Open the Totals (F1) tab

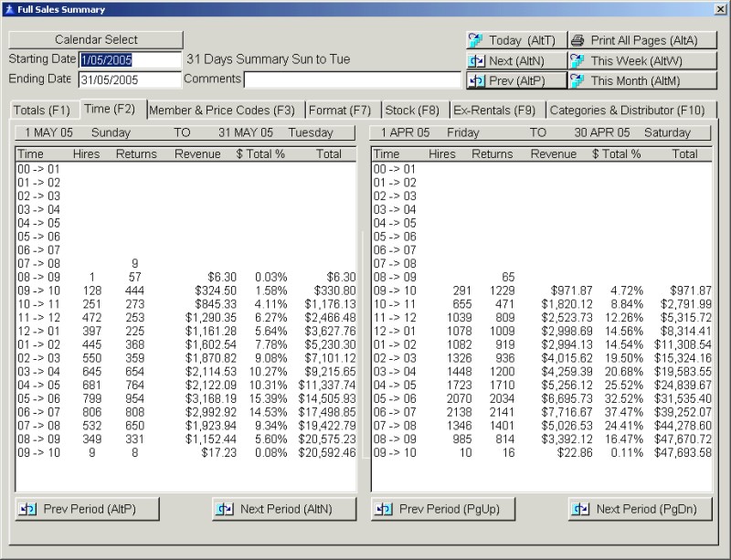(x=42, y=111)
